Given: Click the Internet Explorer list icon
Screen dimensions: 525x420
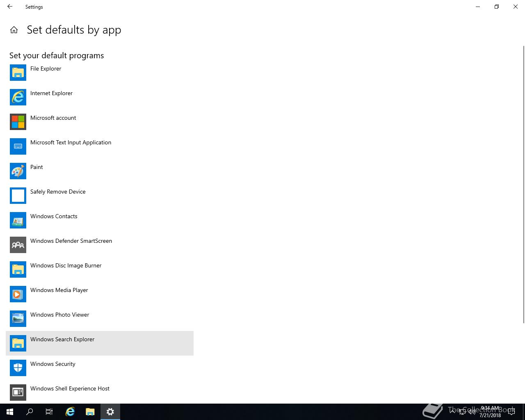Looking at the screenshot, I should pos(18,97).
